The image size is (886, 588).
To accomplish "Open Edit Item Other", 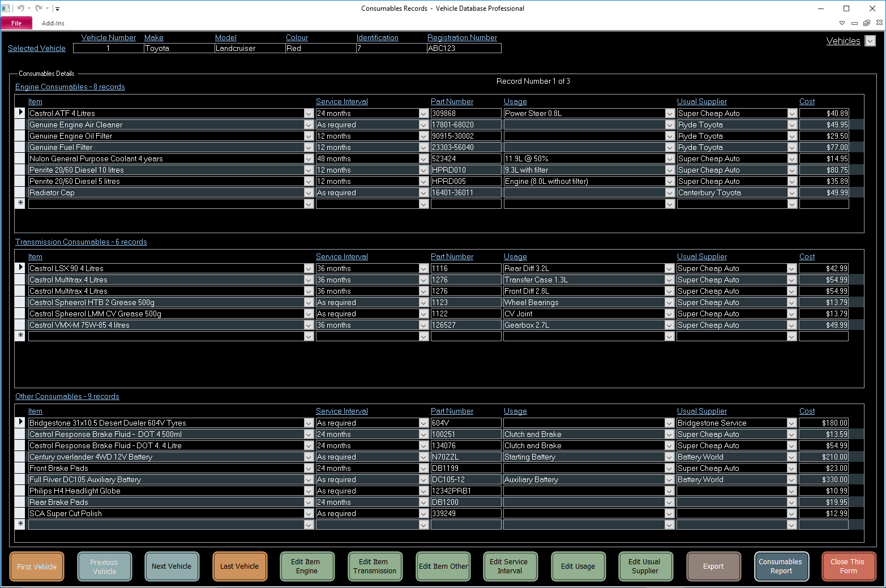I will tap(443, 566).
